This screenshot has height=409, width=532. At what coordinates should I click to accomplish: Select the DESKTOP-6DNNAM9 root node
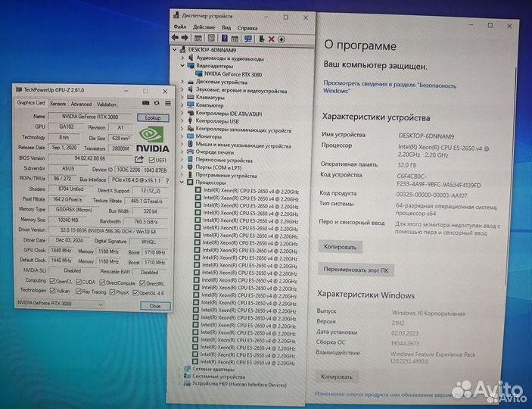click(212, 49)
